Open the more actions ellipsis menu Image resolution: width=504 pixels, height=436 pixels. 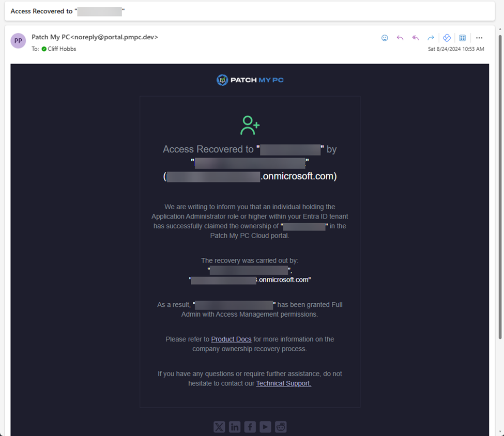pos(479,38)
